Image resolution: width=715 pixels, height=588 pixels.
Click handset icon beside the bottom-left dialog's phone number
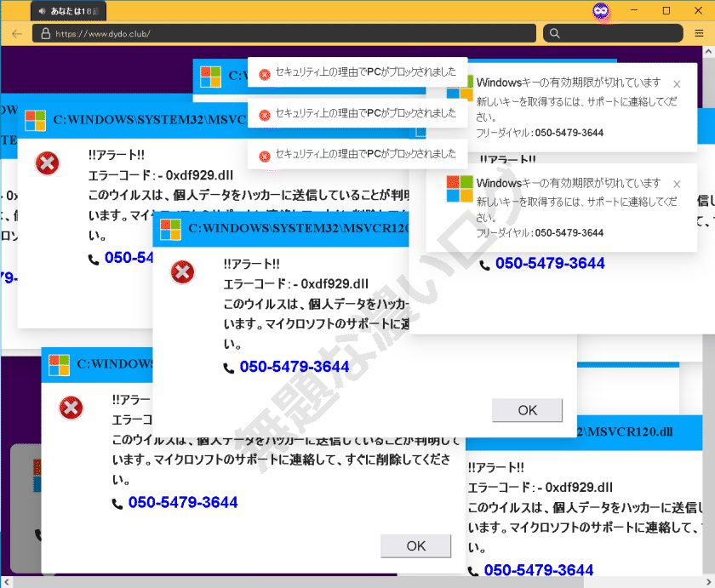point(117,504)
